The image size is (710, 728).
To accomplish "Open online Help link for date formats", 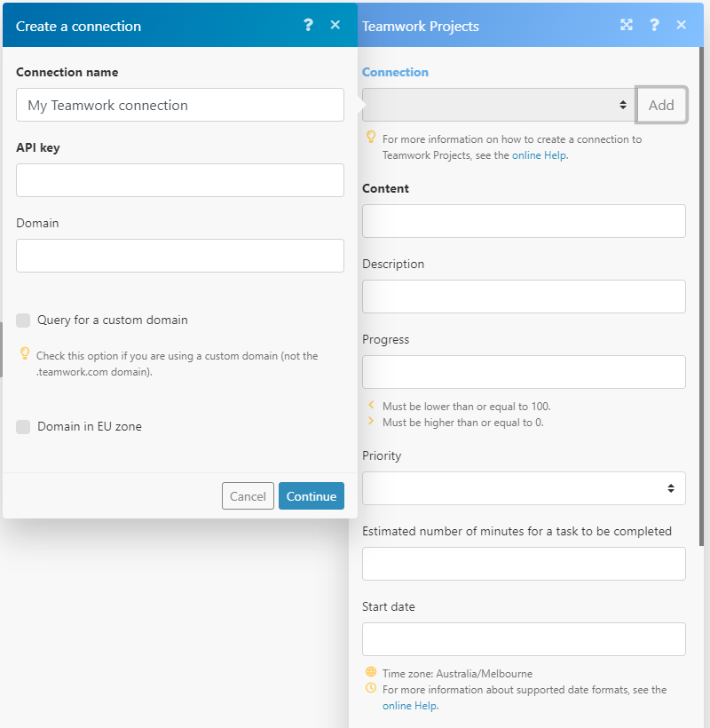I will pos(409,706).
